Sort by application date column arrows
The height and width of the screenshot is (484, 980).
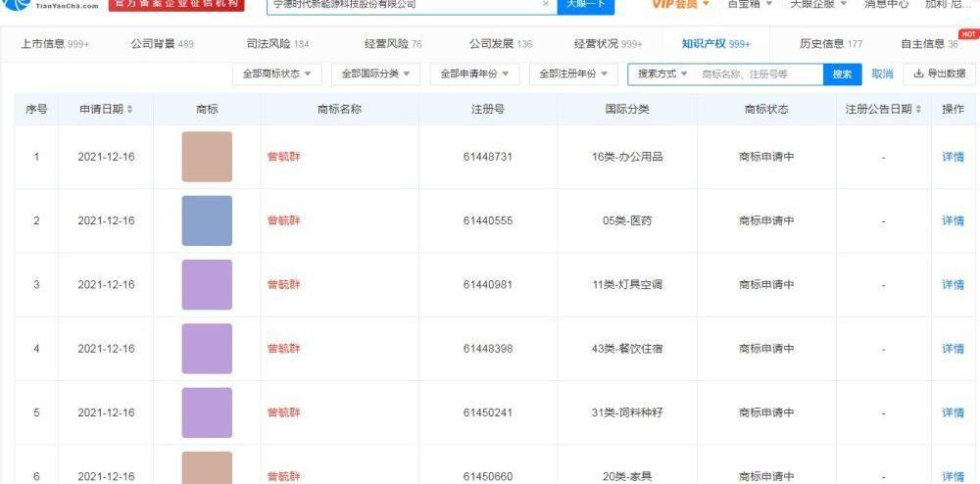(x=130, y=110)
